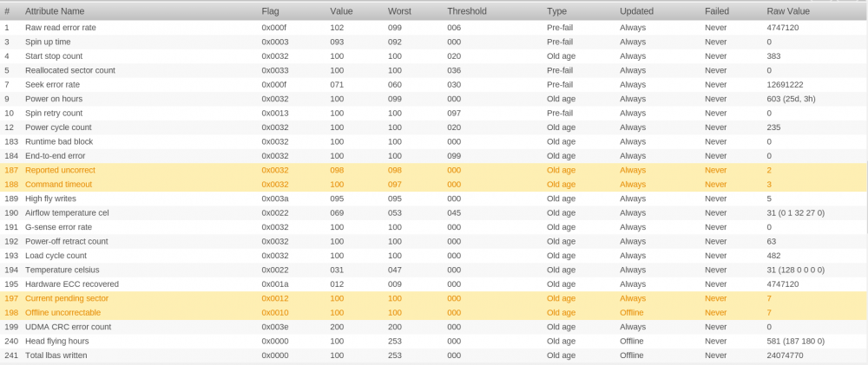Click the Head flying hours row
868x365 pixels.
tap(434, 342)
